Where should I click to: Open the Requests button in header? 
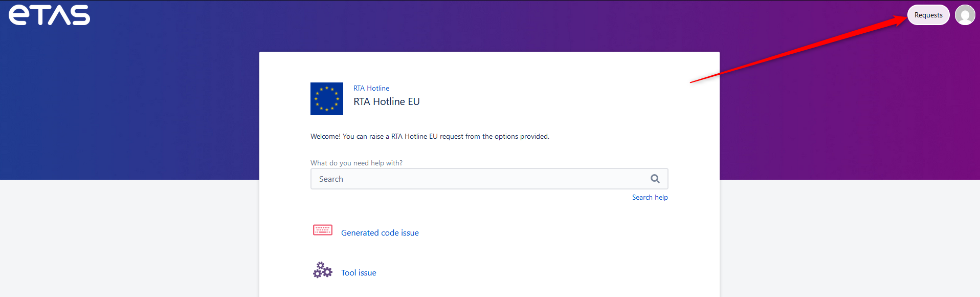pyautogui.click(x=928, y=15)
